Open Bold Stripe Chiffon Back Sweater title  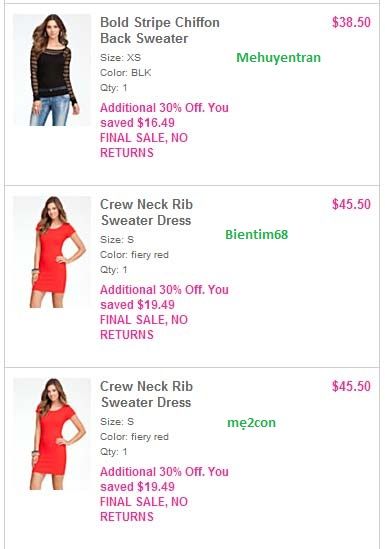(160, 30)
